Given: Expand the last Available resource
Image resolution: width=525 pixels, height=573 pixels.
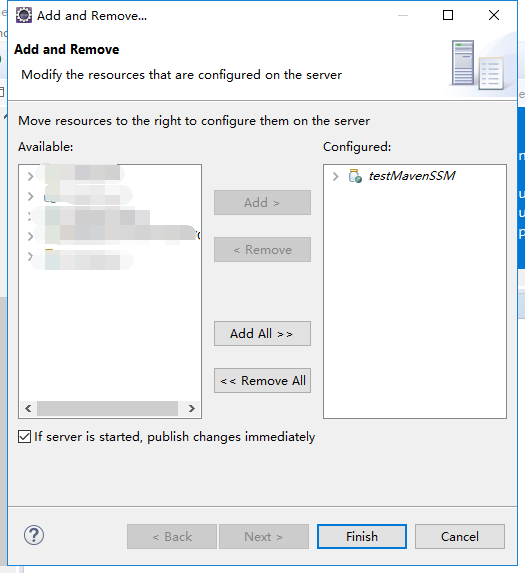Looking at the screenshot, I should 30,256.
